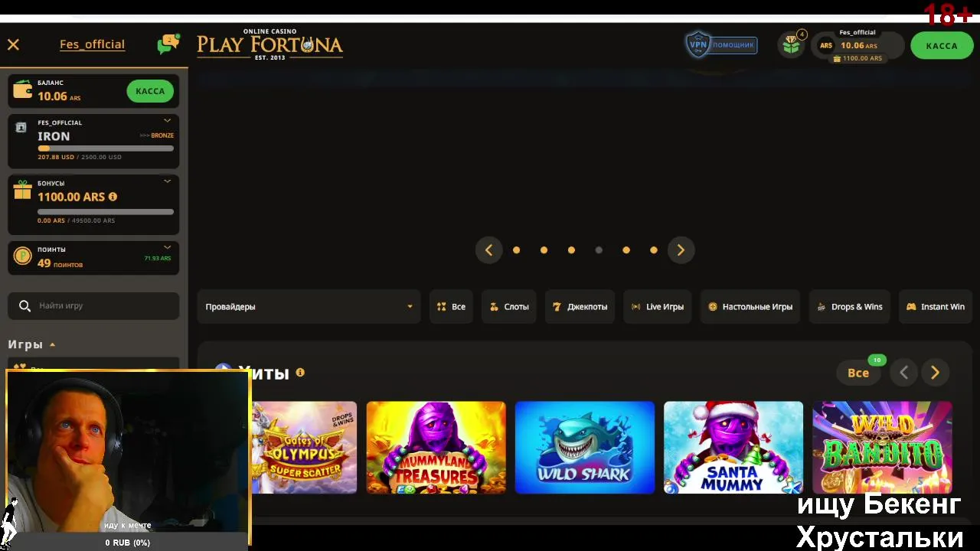The image size is (980, 551).
Task: Go to previous banner slide
Action: coord(488,250)
